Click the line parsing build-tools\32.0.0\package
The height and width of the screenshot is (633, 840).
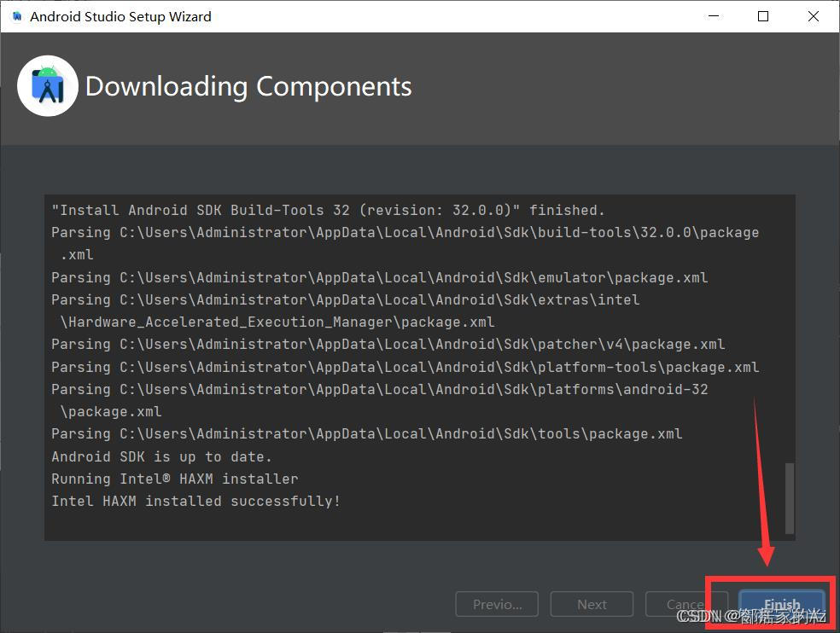tap(405, 232)
